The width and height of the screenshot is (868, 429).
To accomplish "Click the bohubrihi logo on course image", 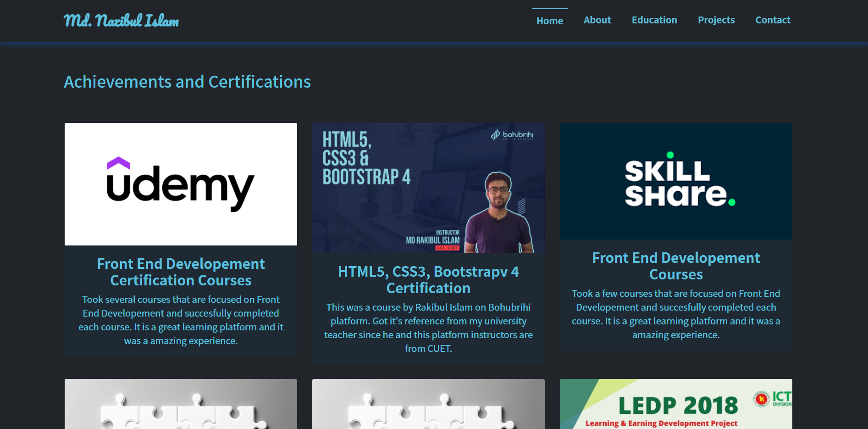I will pyautogui.click(x=512, y=135).
